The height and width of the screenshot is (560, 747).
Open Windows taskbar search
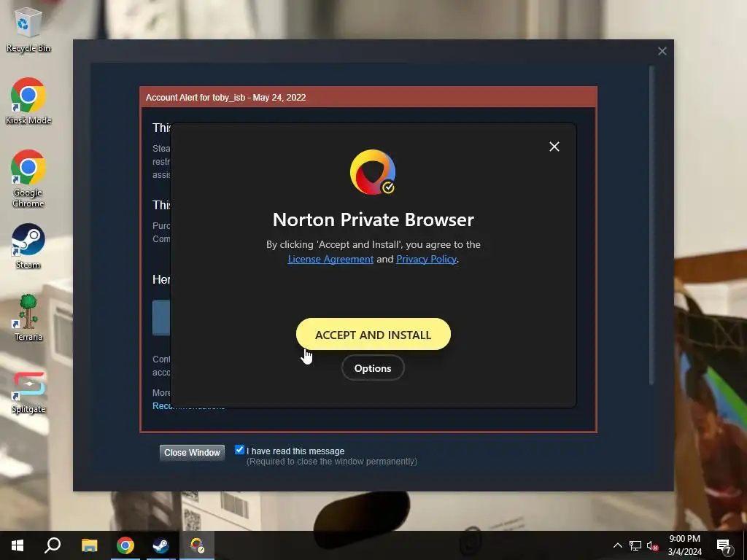pos(53,545)
